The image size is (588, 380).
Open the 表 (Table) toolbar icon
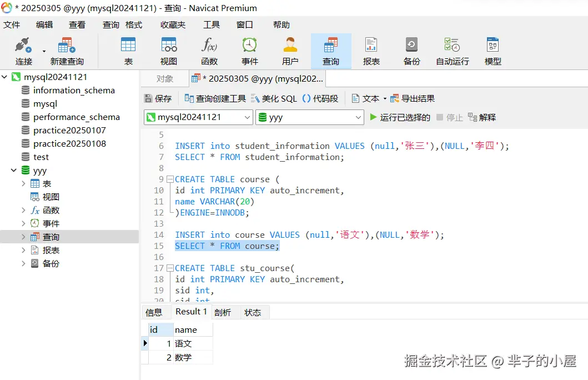pos(128,51)
